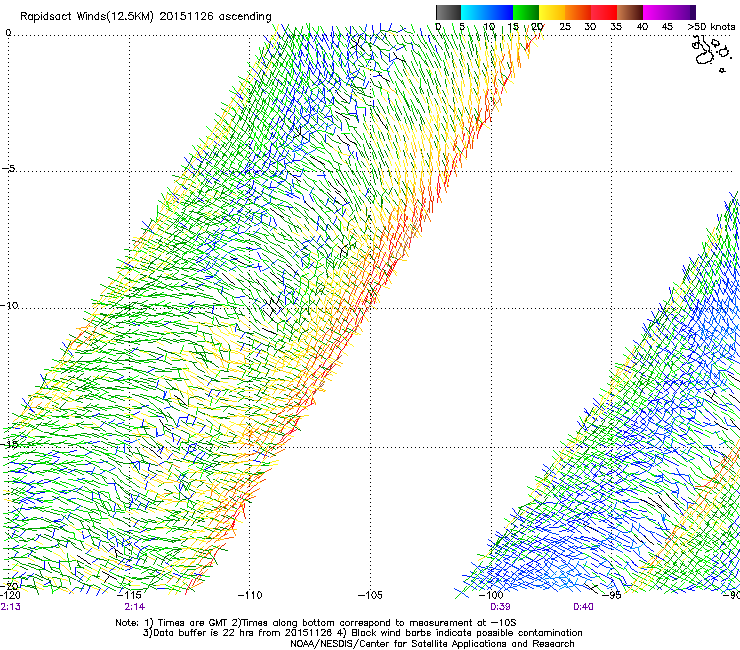The width and height of the screenshot is (740, 650).
Task: Click the brown 35–40 knot legend swatch
Action: click(x=630, y=12)
